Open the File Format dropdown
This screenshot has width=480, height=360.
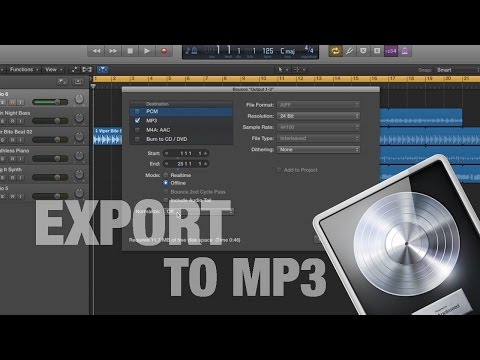click(x=318, y=105)
